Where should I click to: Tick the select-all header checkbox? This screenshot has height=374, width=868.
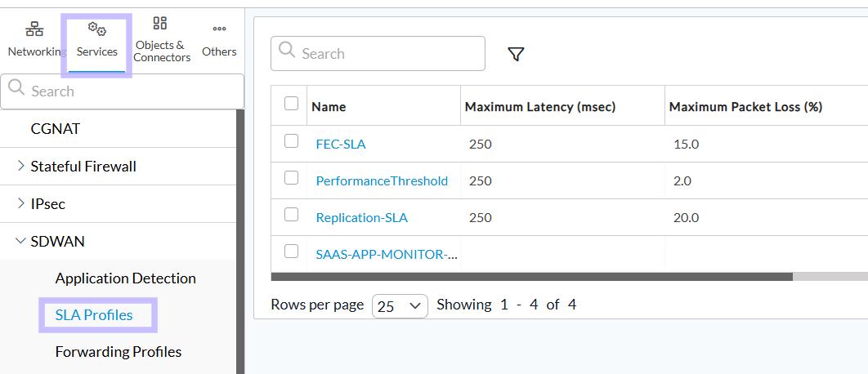pos(291,104)
